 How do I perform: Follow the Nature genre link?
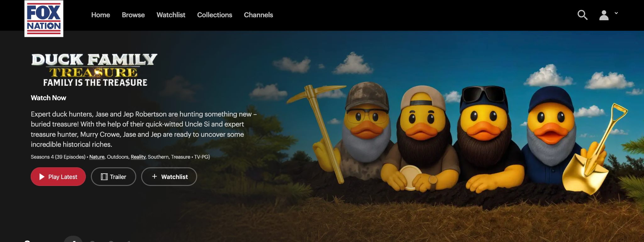(x=97, y=157)
